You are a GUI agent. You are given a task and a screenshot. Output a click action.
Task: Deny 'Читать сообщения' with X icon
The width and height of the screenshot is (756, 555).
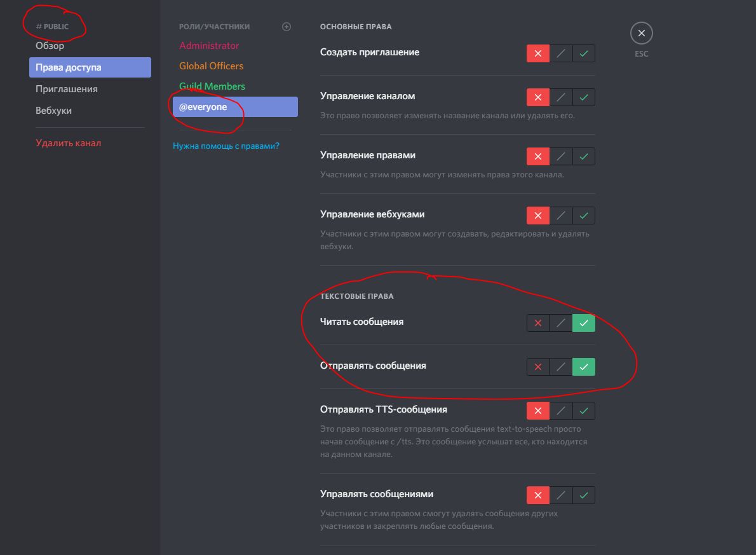click(537, 323)
